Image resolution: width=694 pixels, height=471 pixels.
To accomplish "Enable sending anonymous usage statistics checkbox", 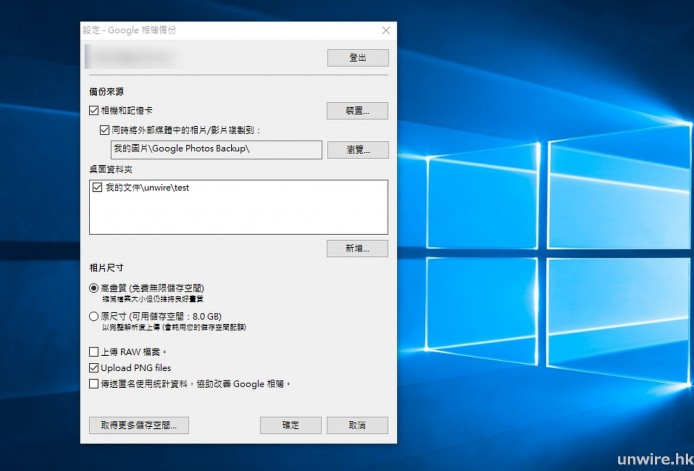I will [x=94, y=383].
